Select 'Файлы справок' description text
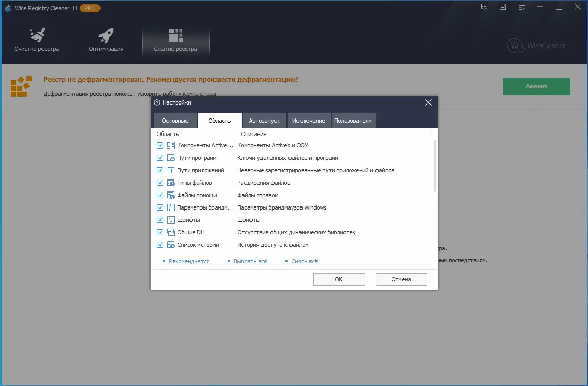This screenshot has width=588, height=386. [x=257, y=195]
